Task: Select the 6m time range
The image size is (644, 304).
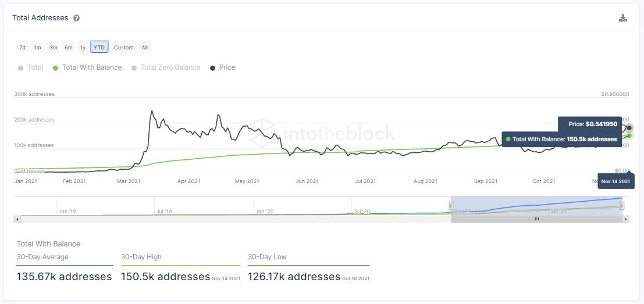Action: pos(68,47)
